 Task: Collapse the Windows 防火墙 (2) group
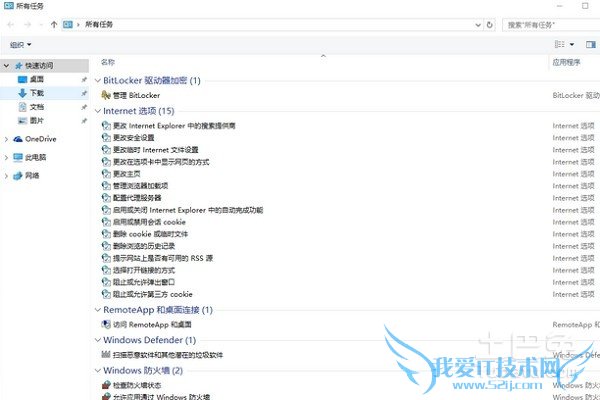98,371
